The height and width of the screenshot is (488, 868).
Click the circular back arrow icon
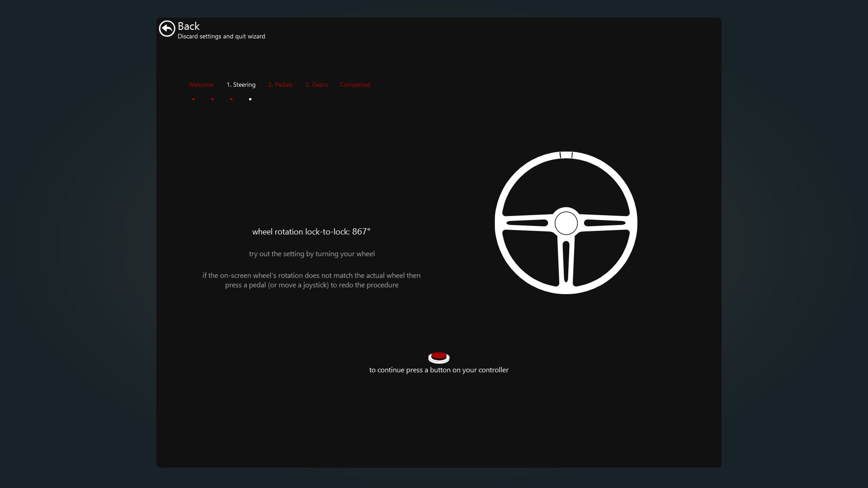(167, 28)
